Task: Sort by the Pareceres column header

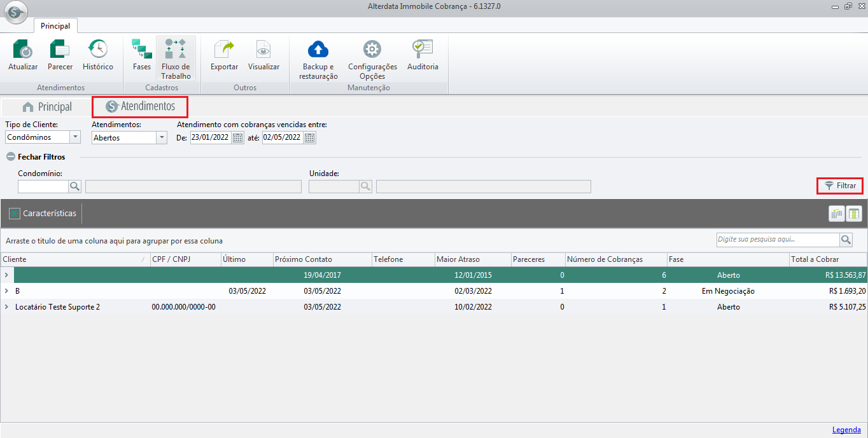Action: tap(538, 259)
